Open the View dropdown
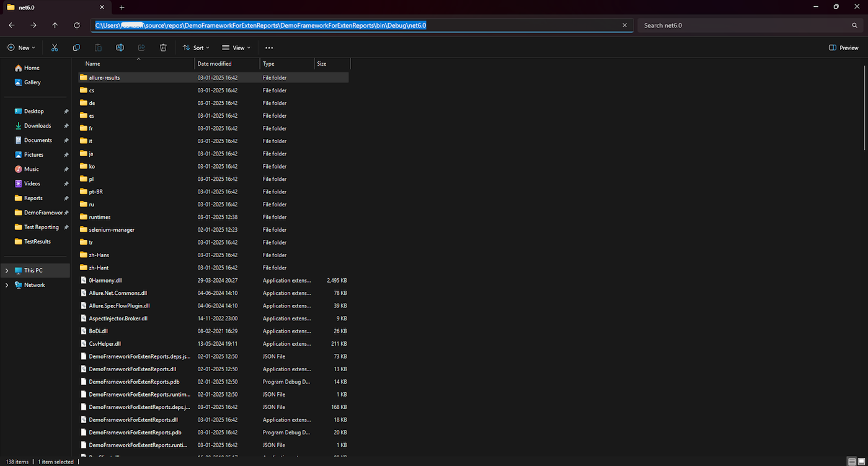This screenshot has height=466, width=868. click(236, 48)
